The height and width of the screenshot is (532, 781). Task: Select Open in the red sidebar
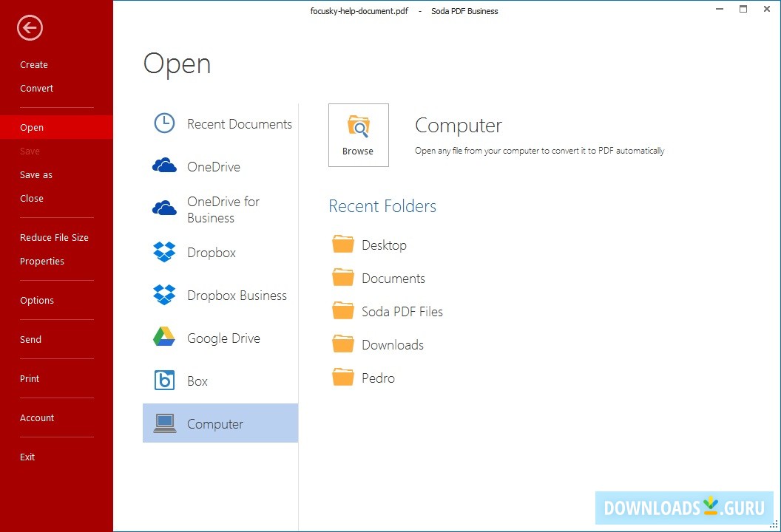point(56,127)
